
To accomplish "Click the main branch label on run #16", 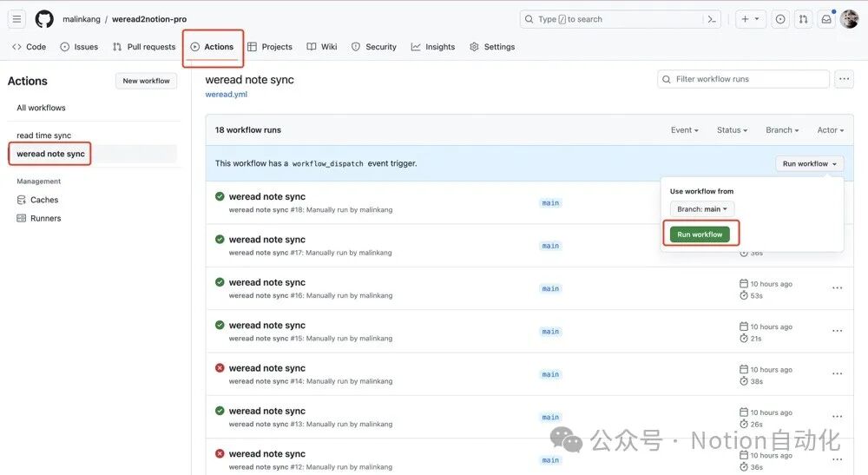I will 550,288.
